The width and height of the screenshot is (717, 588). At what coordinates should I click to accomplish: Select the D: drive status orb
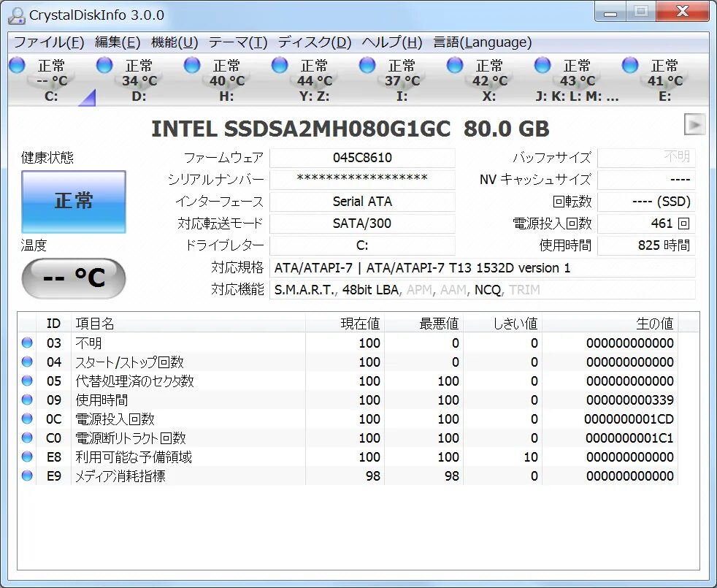coord(104,66)
